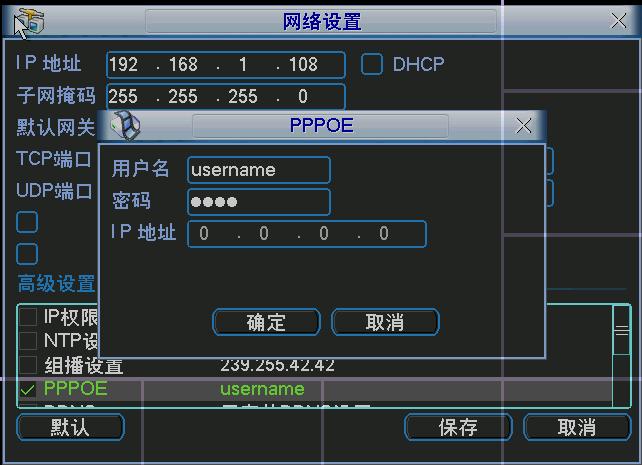Click the 用户名 username field
This screenshot has height=465, width=642.
coord(259,170)
